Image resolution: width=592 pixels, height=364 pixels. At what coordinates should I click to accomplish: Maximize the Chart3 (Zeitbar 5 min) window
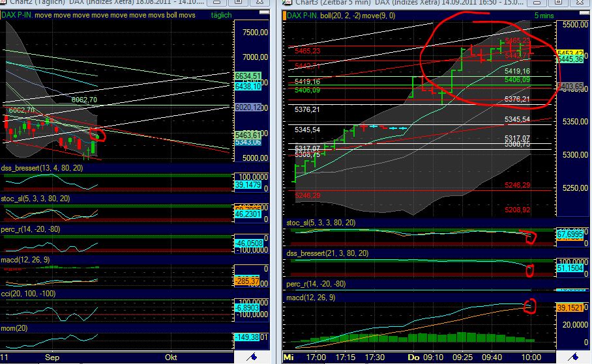click(x=558, y=2)
